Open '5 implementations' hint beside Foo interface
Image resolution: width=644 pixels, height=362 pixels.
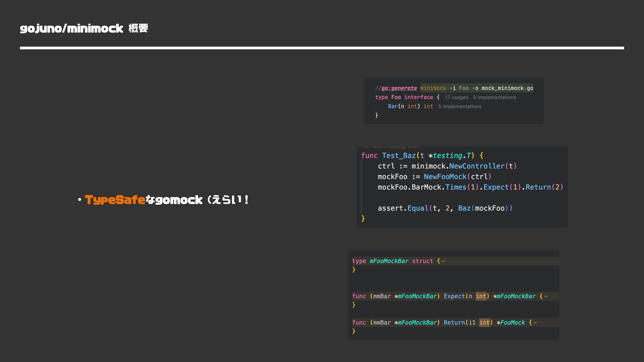tap(494, 97)
